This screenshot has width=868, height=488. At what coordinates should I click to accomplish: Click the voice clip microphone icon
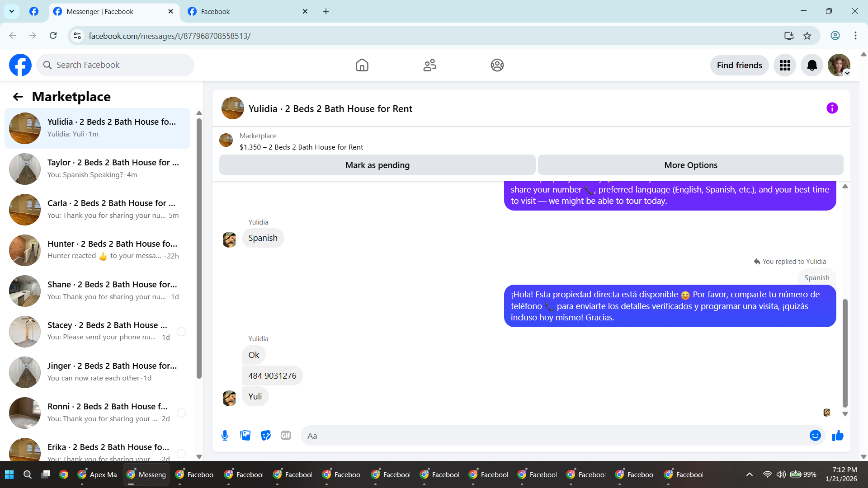[x=225, y=436]
